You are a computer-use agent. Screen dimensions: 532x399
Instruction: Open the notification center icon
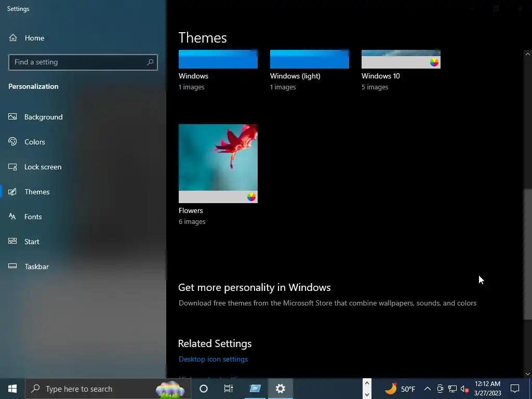tap(515, 389)
